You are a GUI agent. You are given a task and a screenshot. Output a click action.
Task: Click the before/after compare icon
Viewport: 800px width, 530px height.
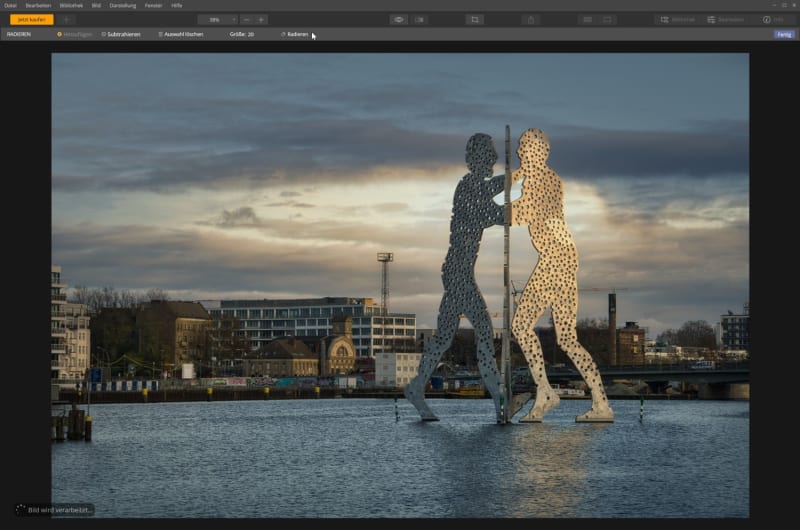coord(419,19)
